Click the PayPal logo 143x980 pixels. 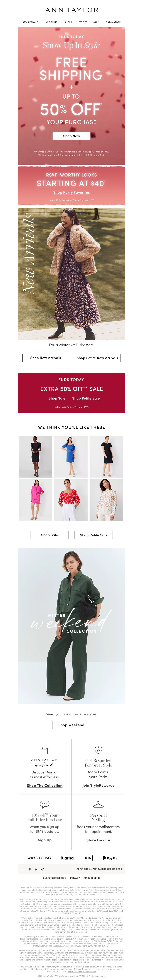pos(110,858)
